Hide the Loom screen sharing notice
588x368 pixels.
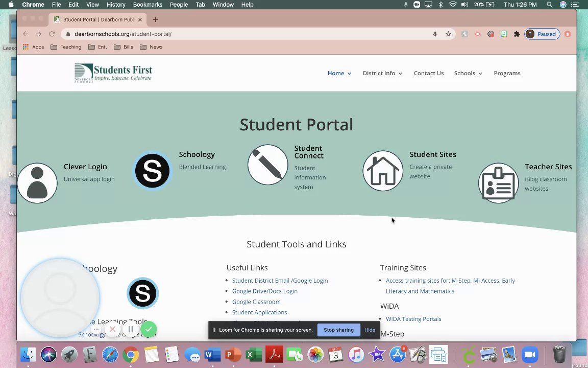click(370, 330)
